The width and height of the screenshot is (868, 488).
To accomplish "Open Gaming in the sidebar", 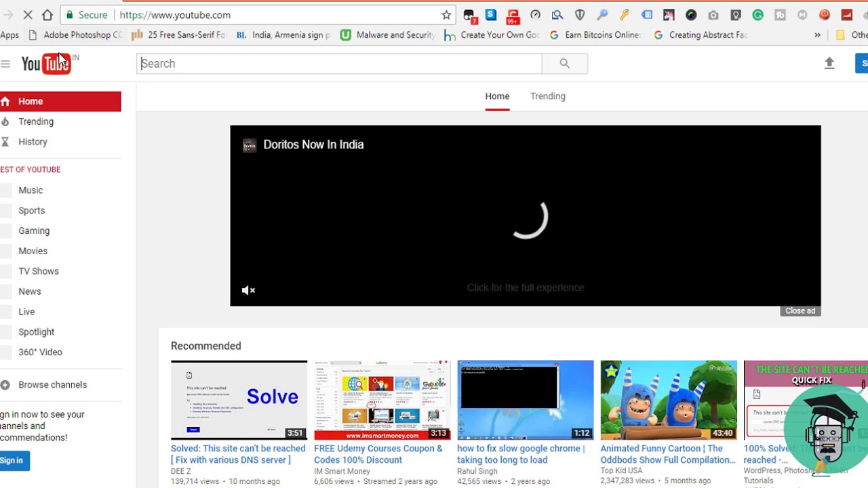I will click(x=34, y=230).
